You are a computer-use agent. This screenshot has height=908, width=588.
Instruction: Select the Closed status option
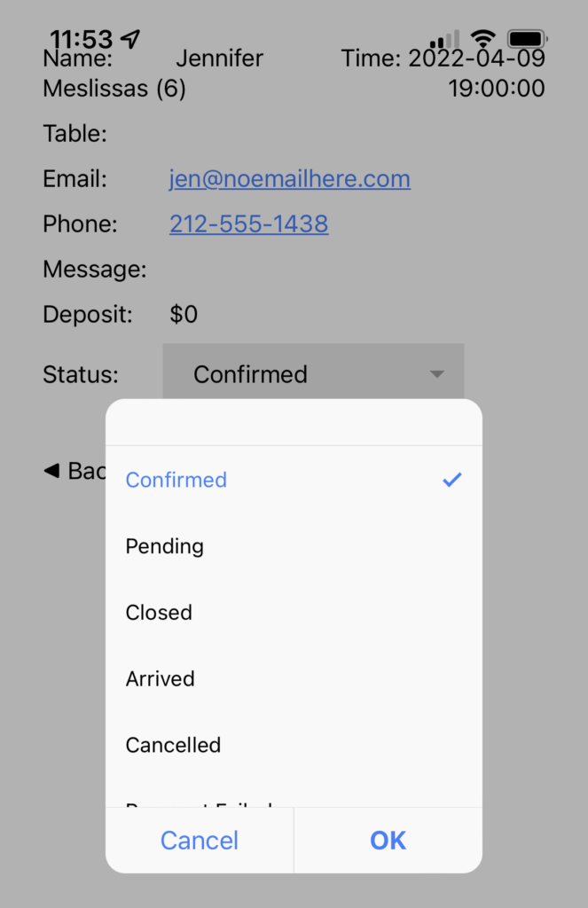(294, 612)
